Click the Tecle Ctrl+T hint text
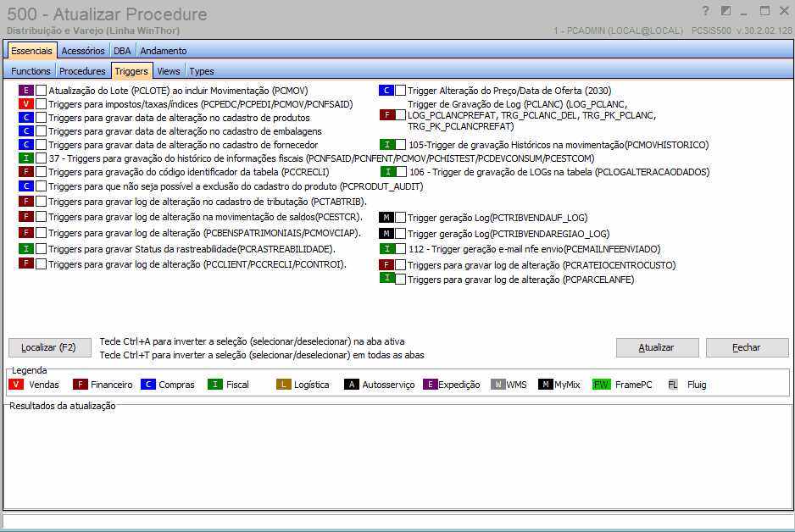795x532 pixels. click(x=262, y=355)
